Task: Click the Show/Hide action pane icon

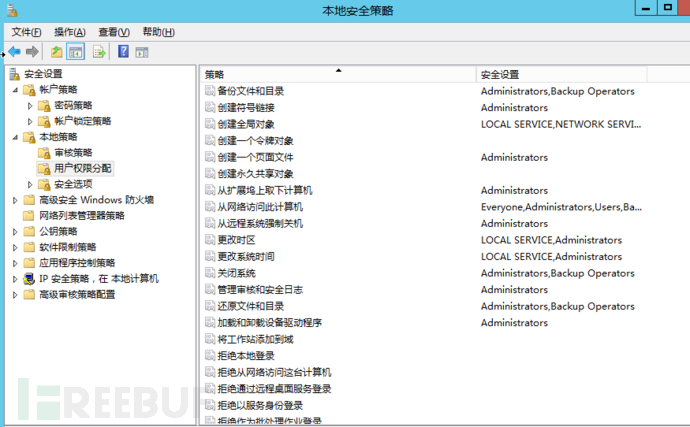Action: point(142,52)
